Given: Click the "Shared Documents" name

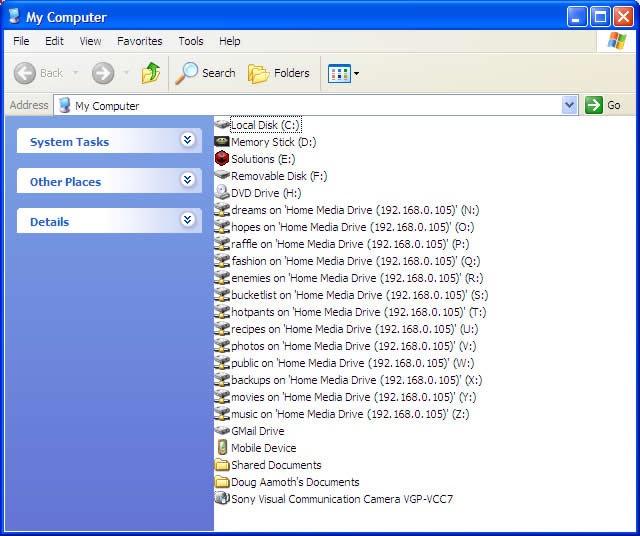Looking at the screenshot, I should coord(276,465).
